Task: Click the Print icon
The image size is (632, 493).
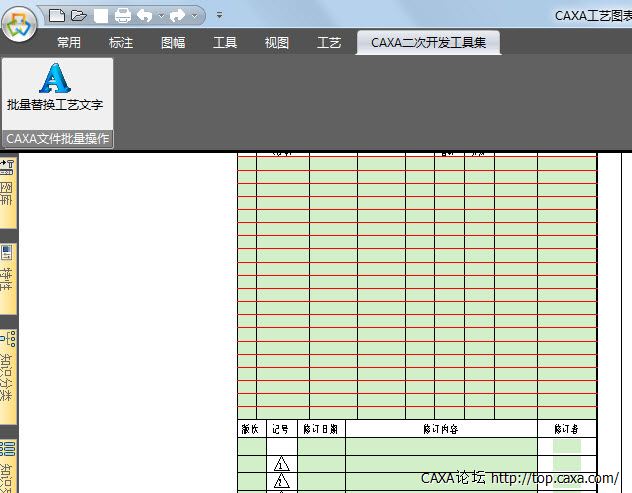Action: pos(122,15)
